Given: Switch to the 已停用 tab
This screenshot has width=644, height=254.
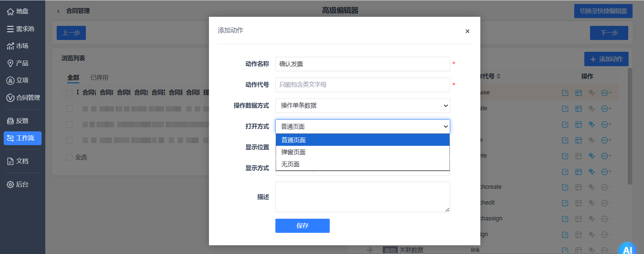Looking at the screenshot, I should coord(99,78).
